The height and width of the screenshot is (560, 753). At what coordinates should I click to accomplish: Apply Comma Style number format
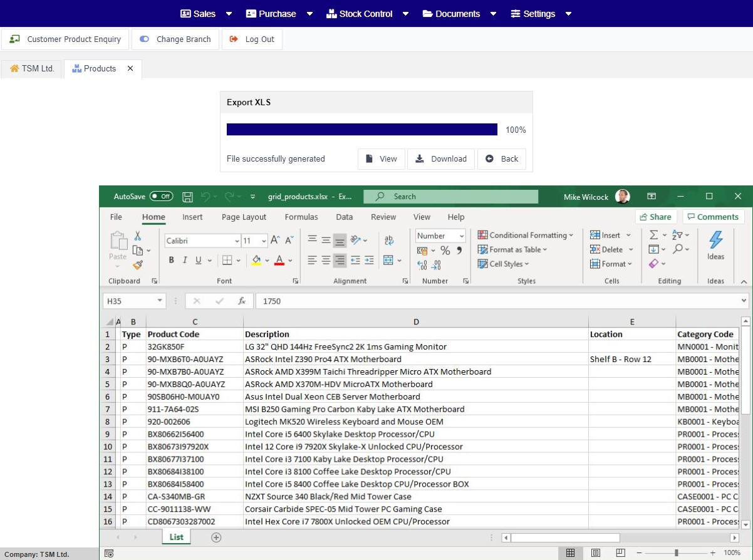(x=459, y=251)
